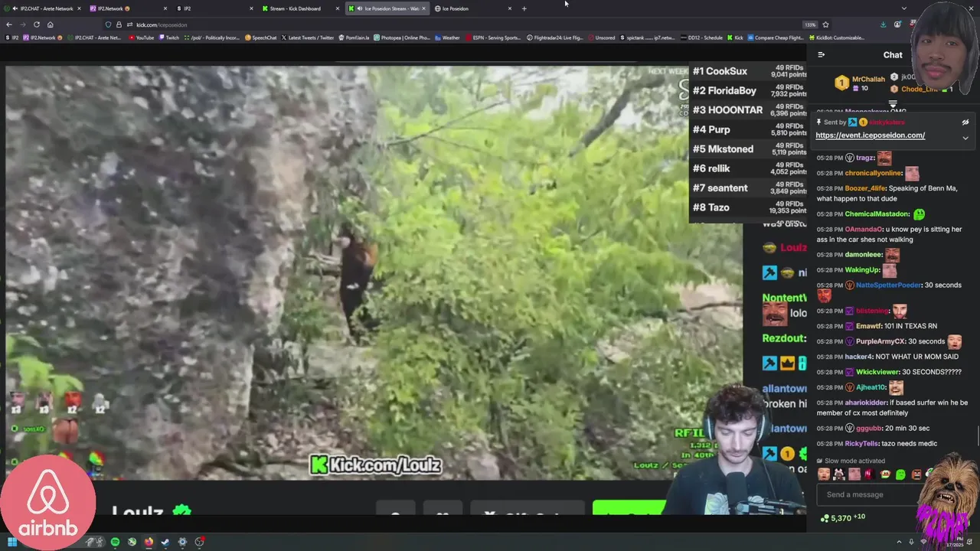
Task: Collapse the chat panel icon
Action: [x=821, y=54]
